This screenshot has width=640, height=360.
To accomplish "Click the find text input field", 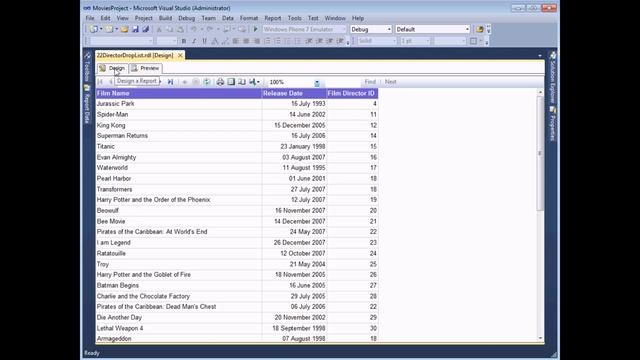I will point(342,82).
